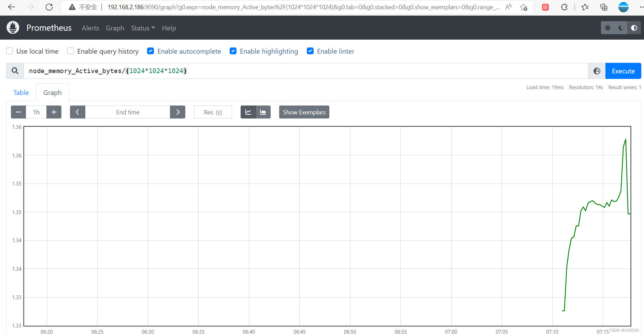644x335 pixels.
Task: Click the 1h range input field
Action: coord(36,112)
